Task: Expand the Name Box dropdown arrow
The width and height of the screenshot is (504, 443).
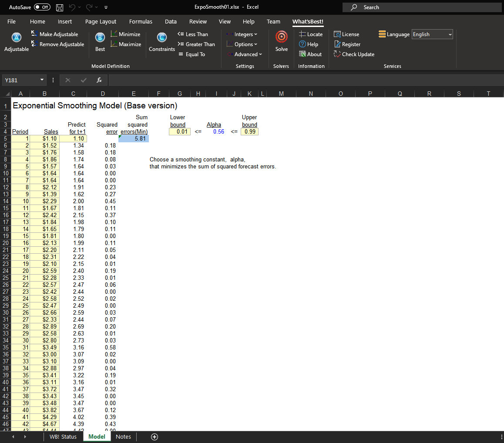Action: coord(42,80)
